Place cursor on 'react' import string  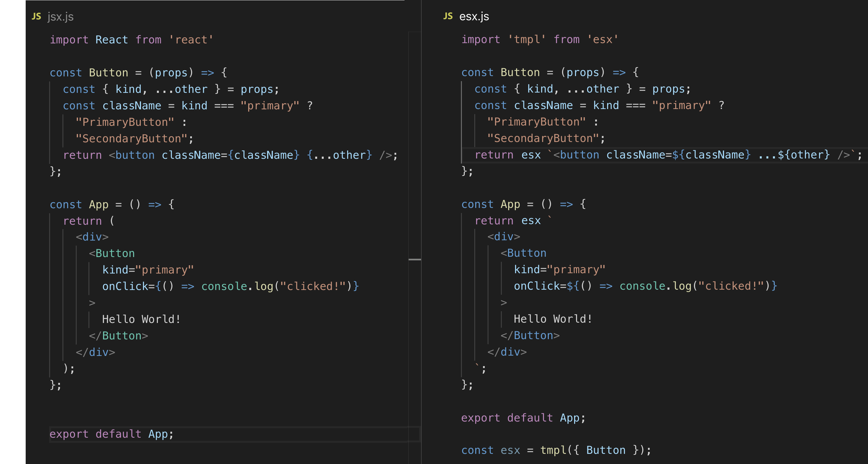[x=191, y=40]
